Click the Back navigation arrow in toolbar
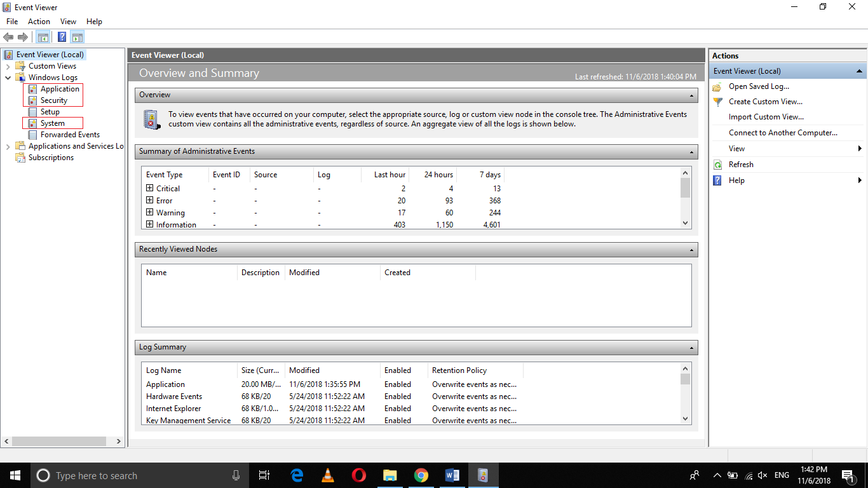This screenshot has width=868, height=488. tap(8, 36)
